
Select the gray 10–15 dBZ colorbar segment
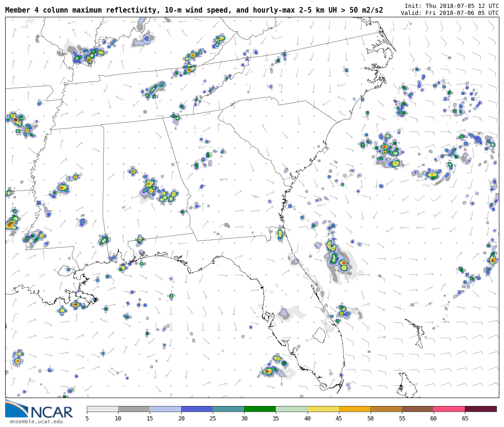[134, 409]
